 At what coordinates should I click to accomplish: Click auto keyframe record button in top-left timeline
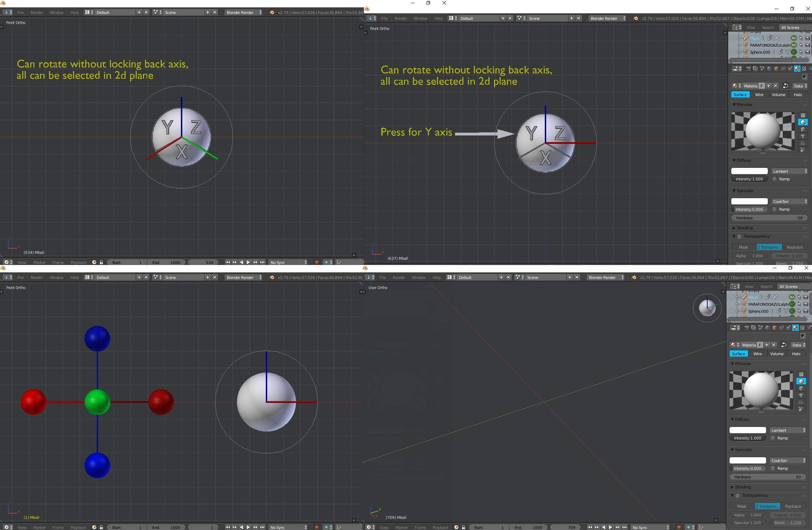317,262
